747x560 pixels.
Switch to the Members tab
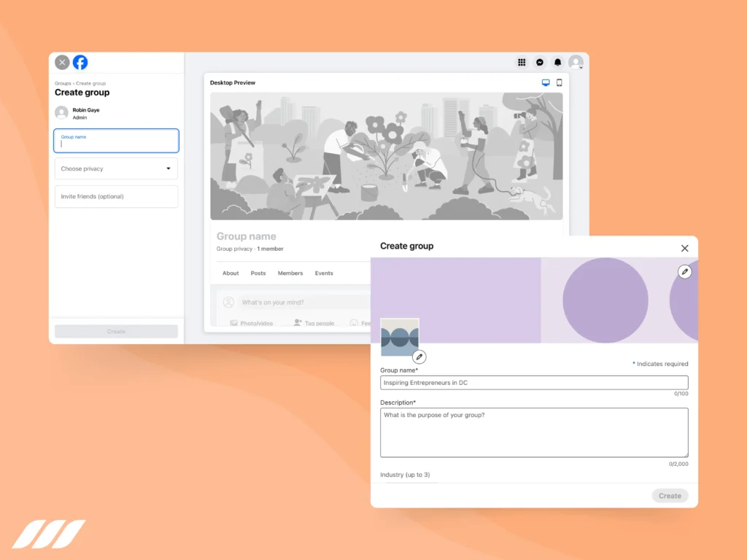pos(290,273)
